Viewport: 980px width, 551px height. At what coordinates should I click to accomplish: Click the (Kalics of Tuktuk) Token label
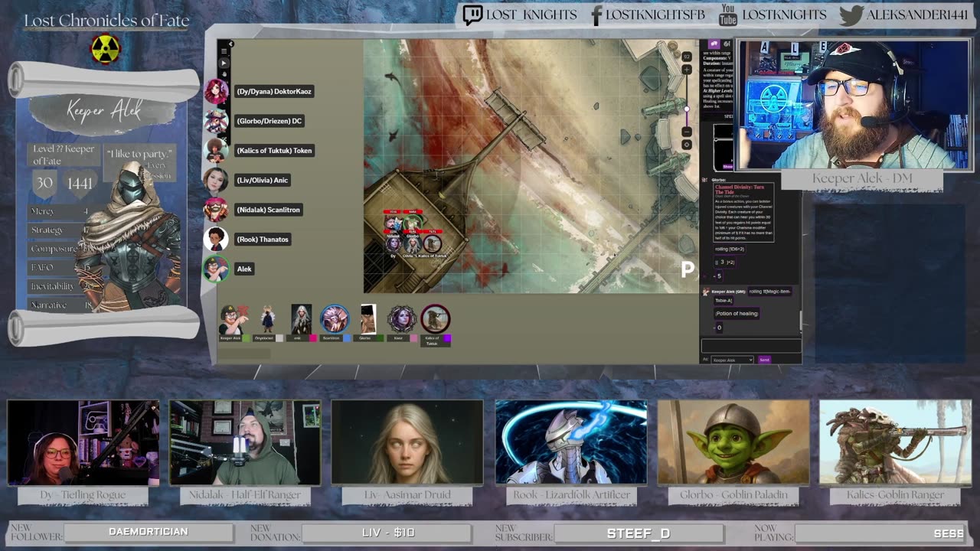pos(274,151)
